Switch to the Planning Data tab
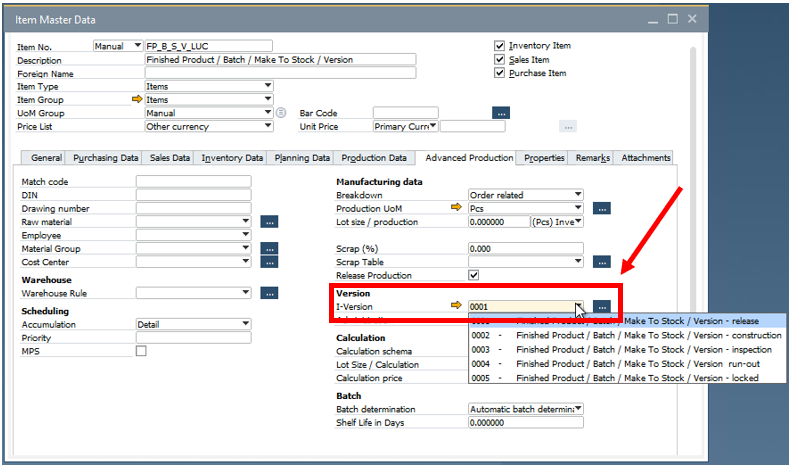792x467 pixels. [x=302, y=158]
